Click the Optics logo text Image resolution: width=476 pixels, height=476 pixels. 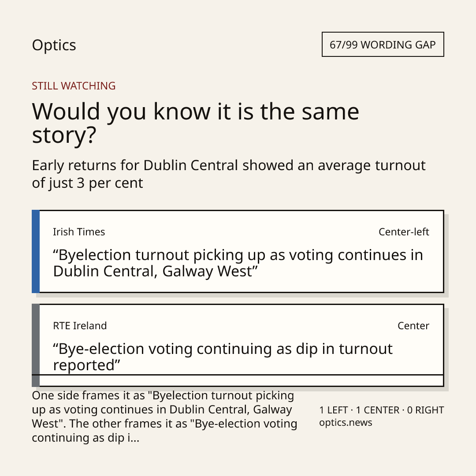(54, 45)
